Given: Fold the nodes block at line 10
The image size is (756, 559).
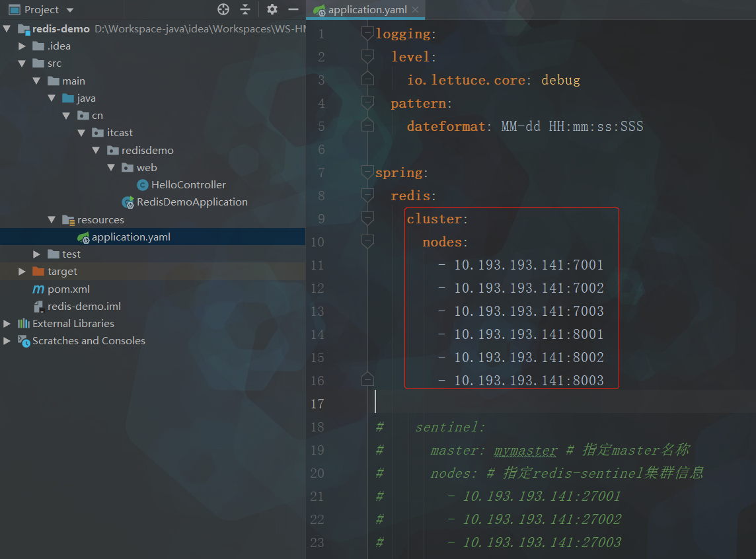Looking at the screenshot, I should click(367, 241).
